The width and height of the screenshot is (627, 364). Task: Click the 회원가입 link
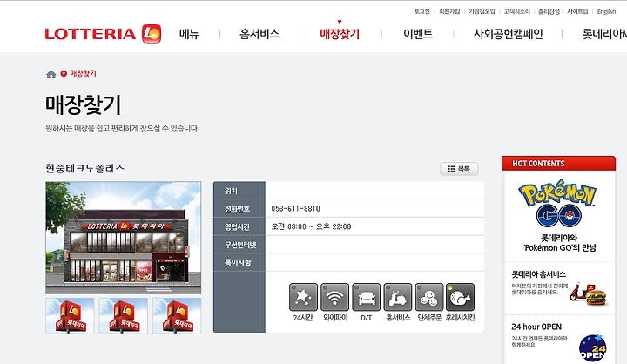point(449,11)
